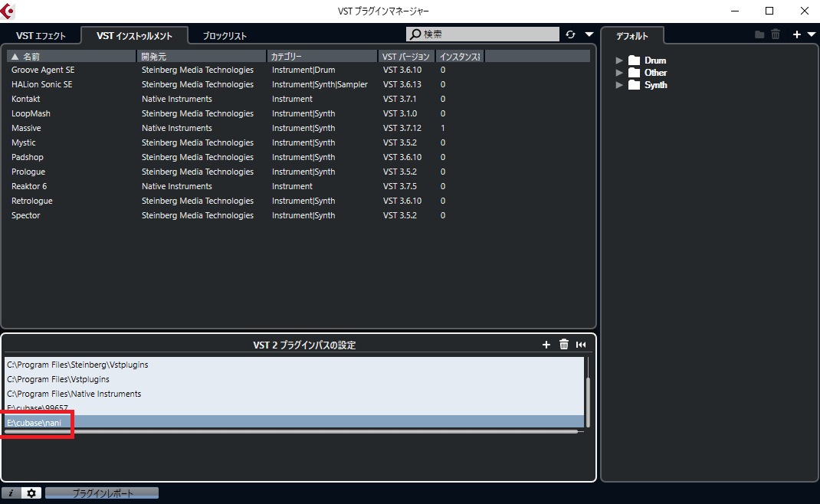The image size is (820, 504).
Task: Select path C:\Program Files\Steinberg\Vstplugins
Action: pos(294,365)
